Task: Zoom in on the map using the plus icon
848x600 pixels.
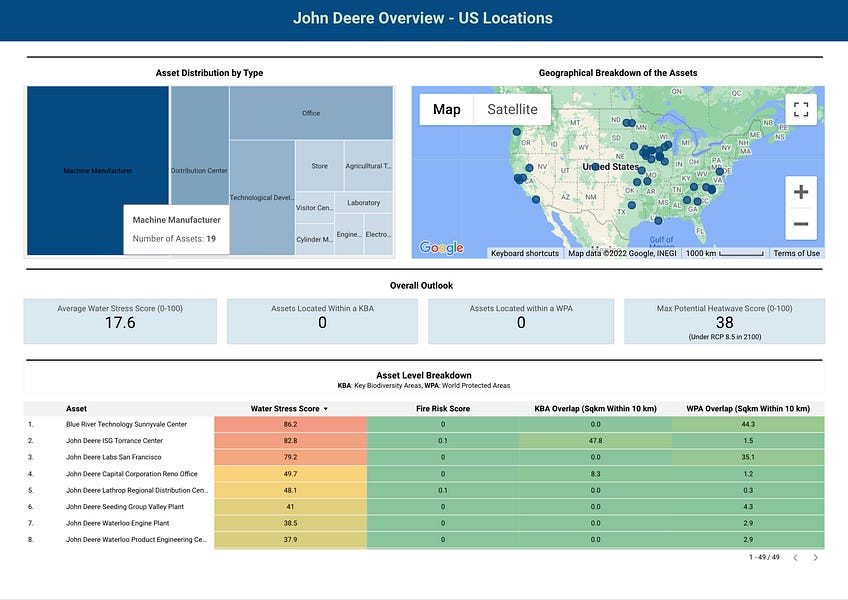Action: pos(800,190)
